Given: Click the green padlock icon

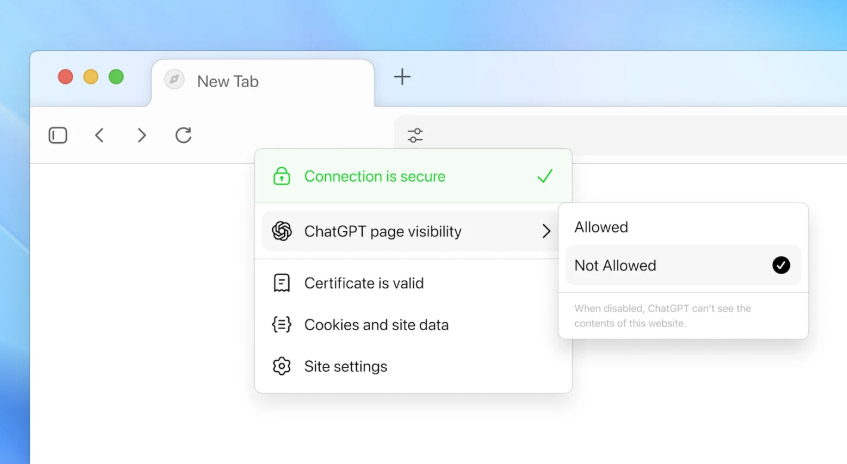Looking at the screenshot, I should pos(282,176).
